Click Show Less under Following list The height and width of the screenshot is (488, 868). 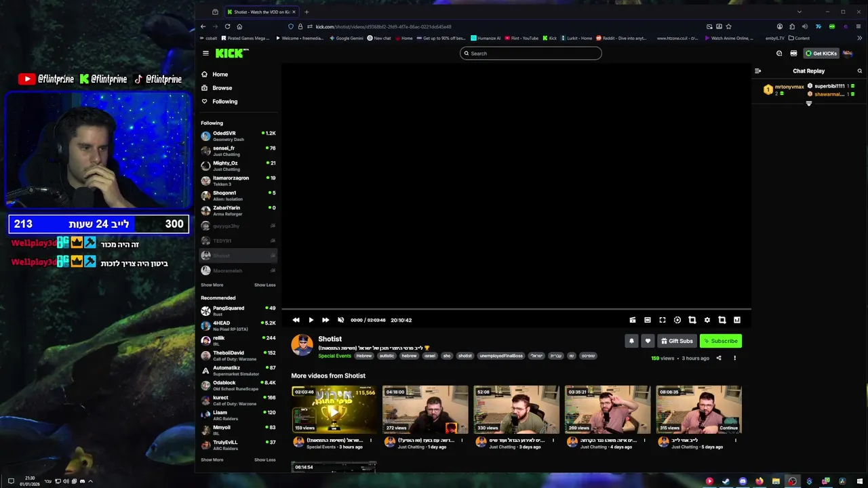264,285
